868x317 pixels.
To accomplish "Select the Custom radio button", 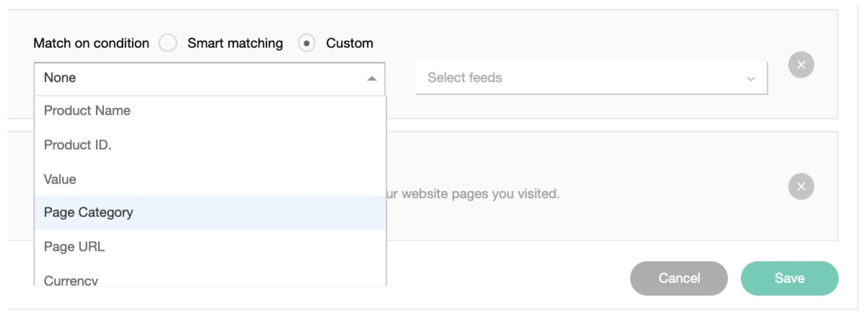I will [306, 43].
